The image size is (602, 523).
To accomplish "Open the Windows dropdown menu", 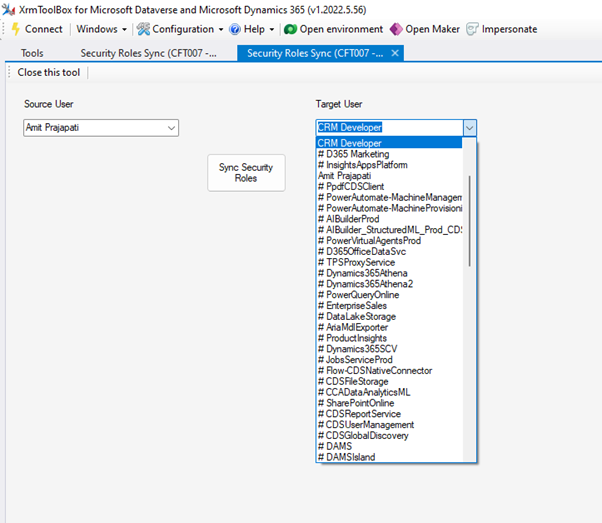I will click(101, 29).
